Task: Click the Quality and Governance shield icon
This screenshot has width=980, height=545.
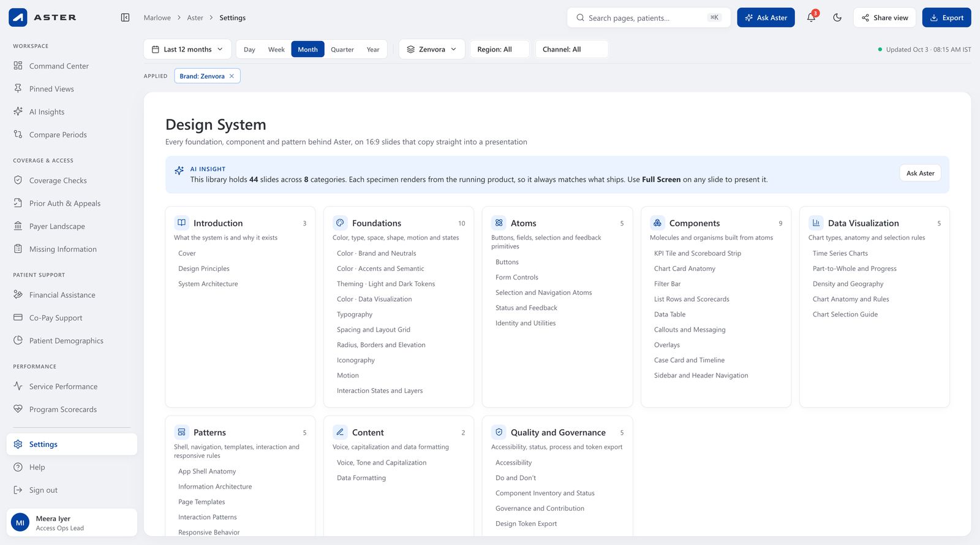Action: click(x=499, y=432)
